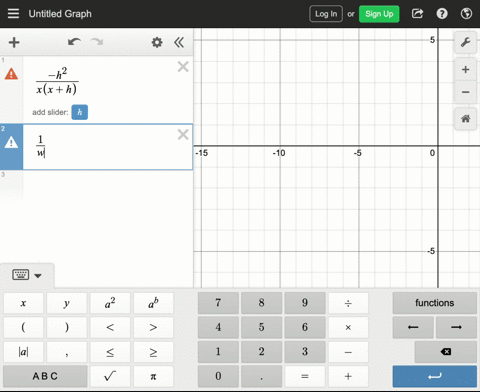Tap the 6 key
This screenshot has width=480, height=392.
click(305, 327)
